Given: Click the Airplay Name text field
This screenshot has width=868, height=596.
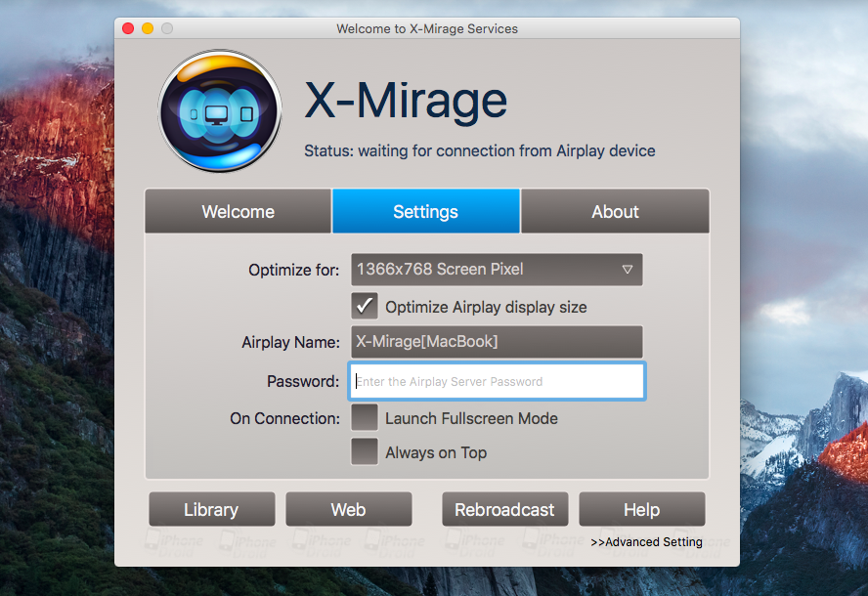Looking at the screenshot, I should pos(497,341).
